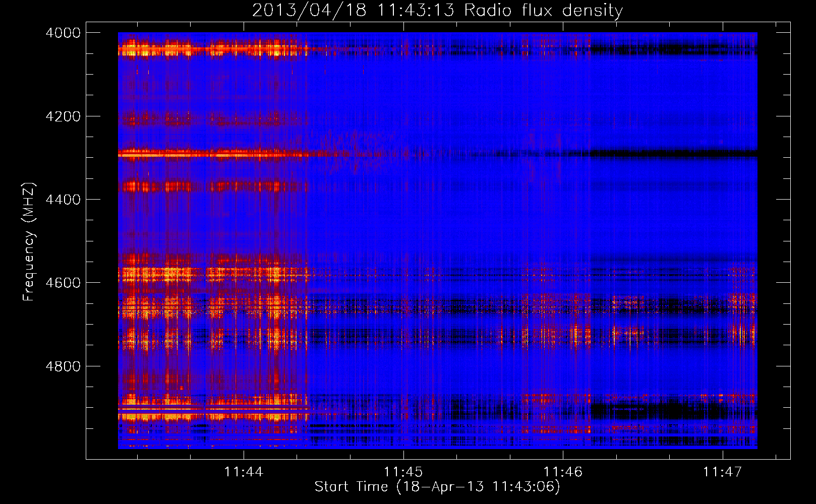The width and height of the screenshot is (816, 504).
Task: Click the 11:46 time axis label
Action: point(563,472)
